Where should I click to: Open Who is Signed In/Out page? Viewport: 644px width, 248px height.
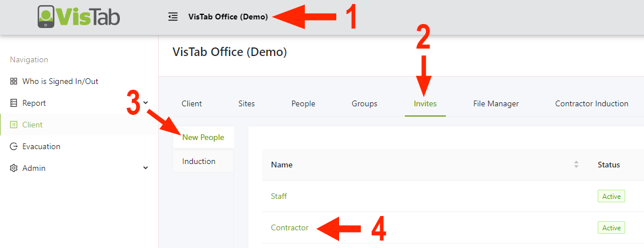(x=60, y=81)
